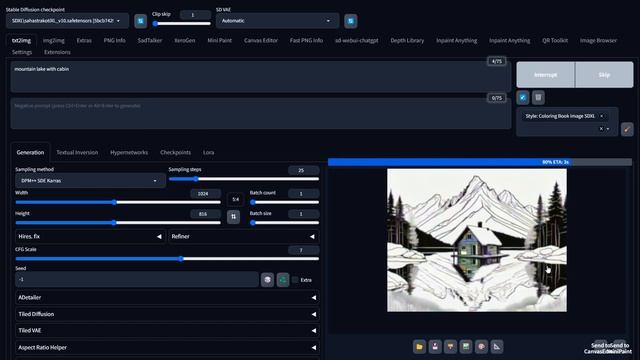Open the Depth Library tab
Image resolution: width=640 pixels, height=360 pixels.
pyautogui.click(x=407, y=40)
